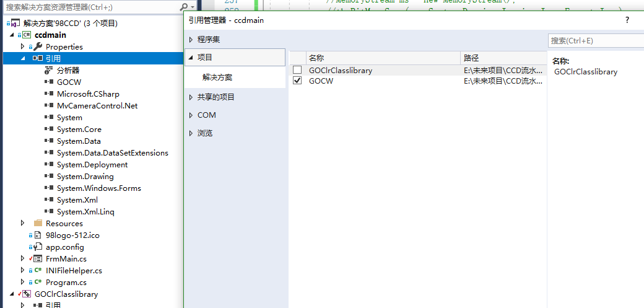Select the 98logo-512.ico file name
The height and width of the screenshot is (308, 644).
(x=72, y=235)
